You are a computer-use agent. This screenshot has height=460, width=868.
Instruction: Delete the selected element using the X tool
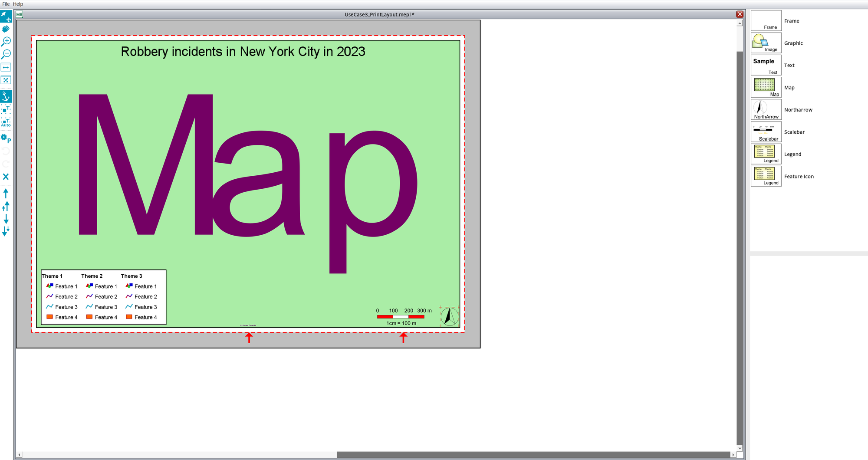pos(6,177)
